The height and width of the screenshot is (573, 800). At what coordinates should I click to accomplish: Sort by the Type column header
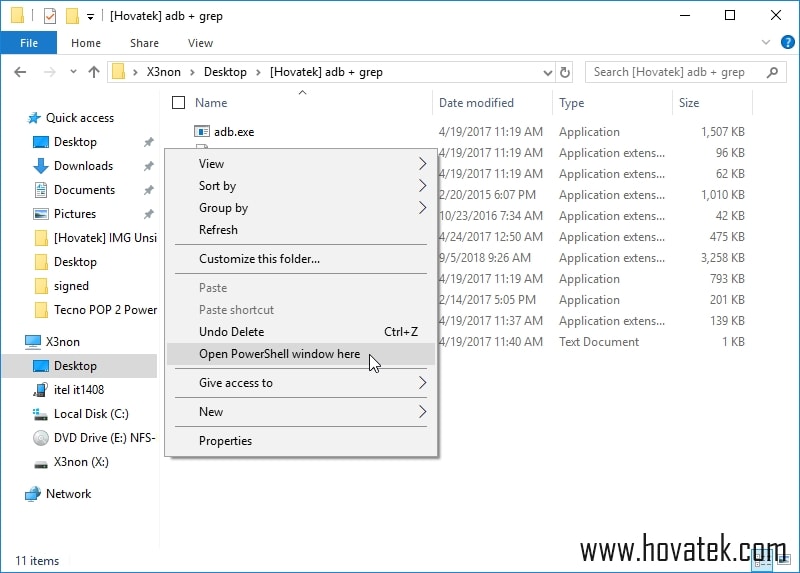click(x=571, y=103)
